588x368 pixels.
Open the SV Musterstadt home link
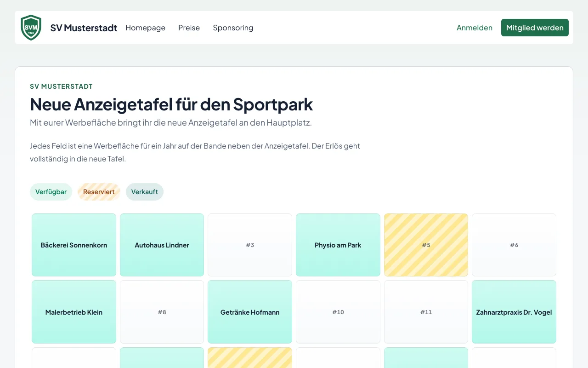[x=84, y=28]
